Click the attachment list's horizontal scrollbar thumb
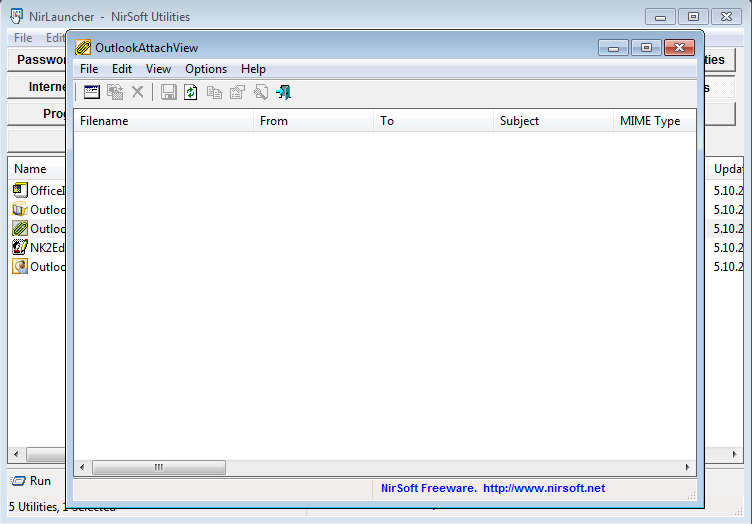Image resolution: width=752 pixels, height=524 pixels. [x=159, y=467]
